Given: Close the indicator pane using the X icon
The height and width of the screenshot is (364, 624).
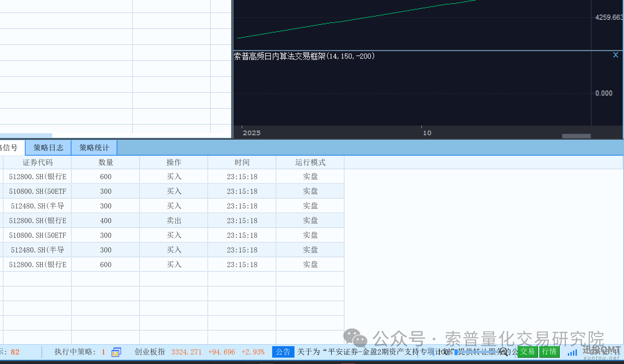Looking at the screenshot, I should tap(615, 55).
